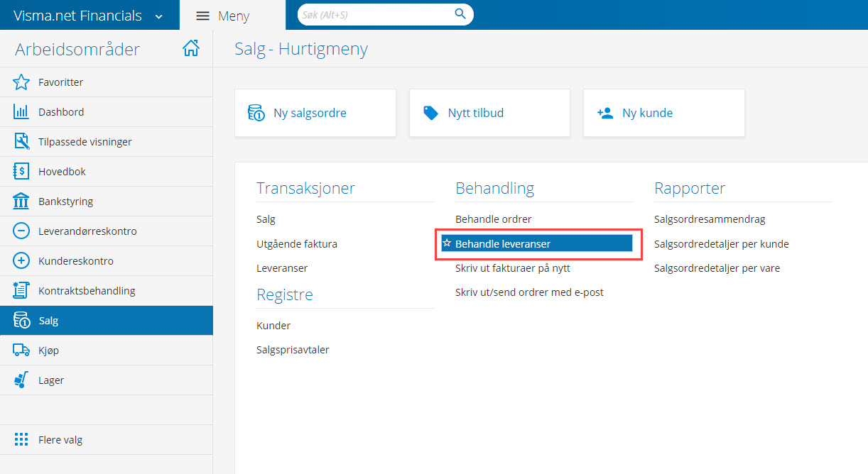
Task: Click the Leverandørreskontro minus circle icon
Action: point(21,231)
